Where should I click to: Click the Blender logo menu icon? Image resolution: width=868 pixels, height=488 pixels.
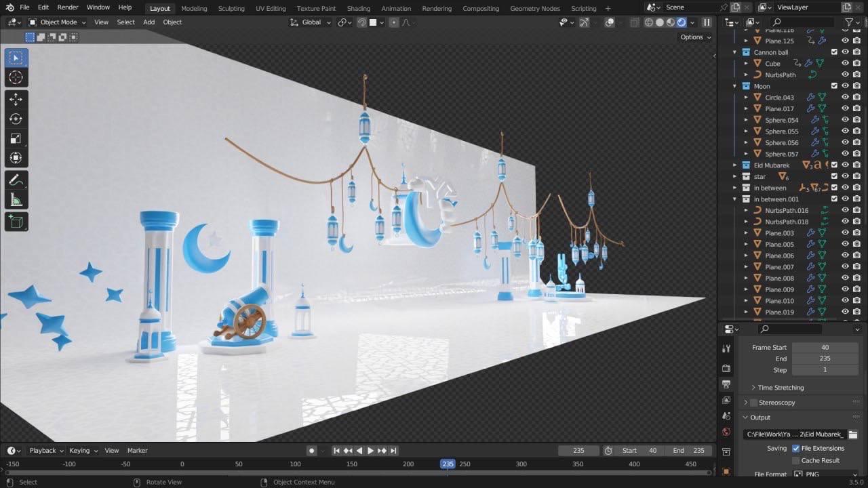(9, 7)
